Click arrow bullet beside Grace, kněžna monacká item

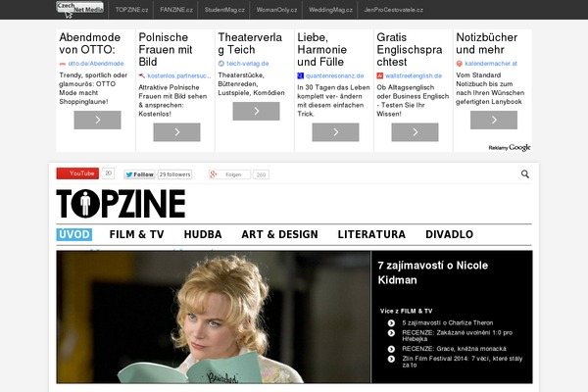coord(391,349)
